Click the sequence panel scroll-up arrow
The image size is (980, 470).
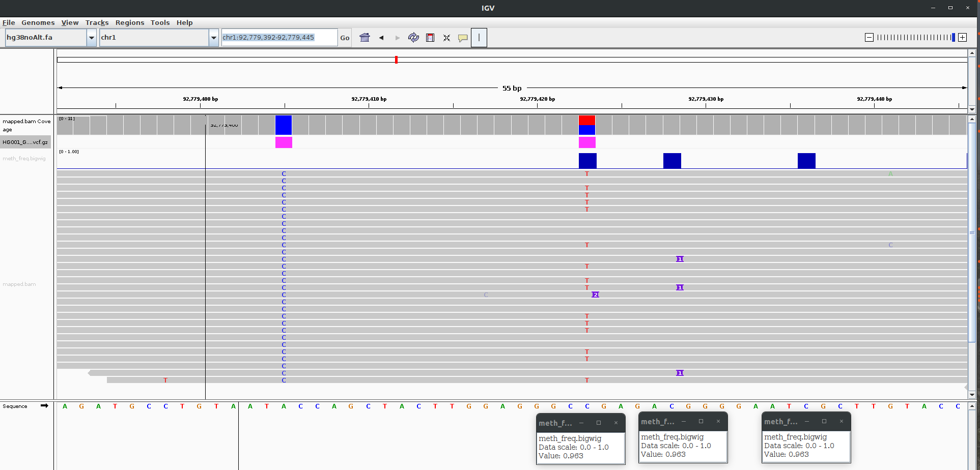point(972,406)
